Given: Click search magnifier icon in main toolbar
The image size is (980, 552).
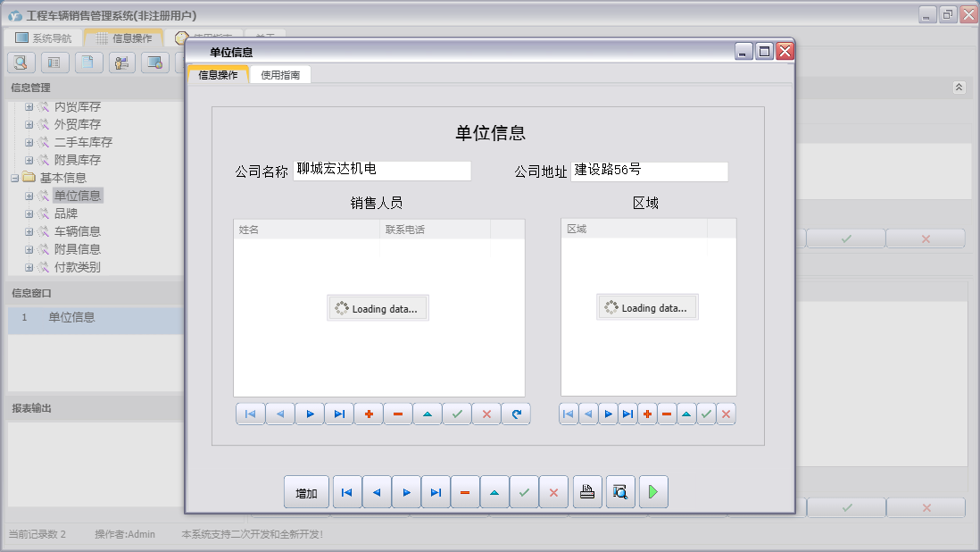Looking at the screenshot, I should 21,63.
